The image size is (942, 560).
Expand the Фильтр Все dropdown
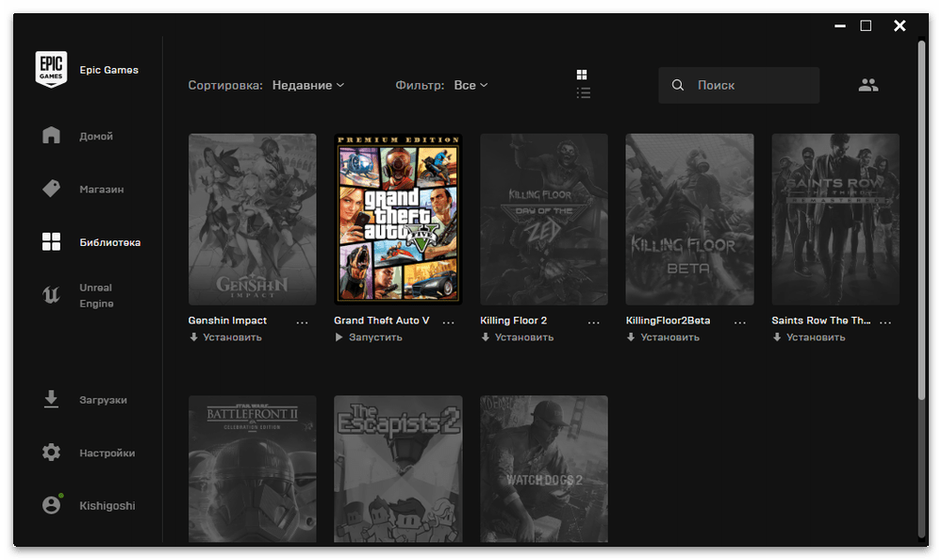coord(471,85)
